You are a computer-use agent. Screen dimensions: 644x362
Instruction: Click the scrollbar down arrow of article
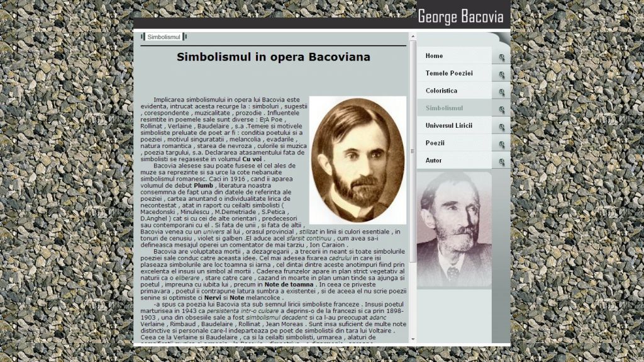[413, 339]
